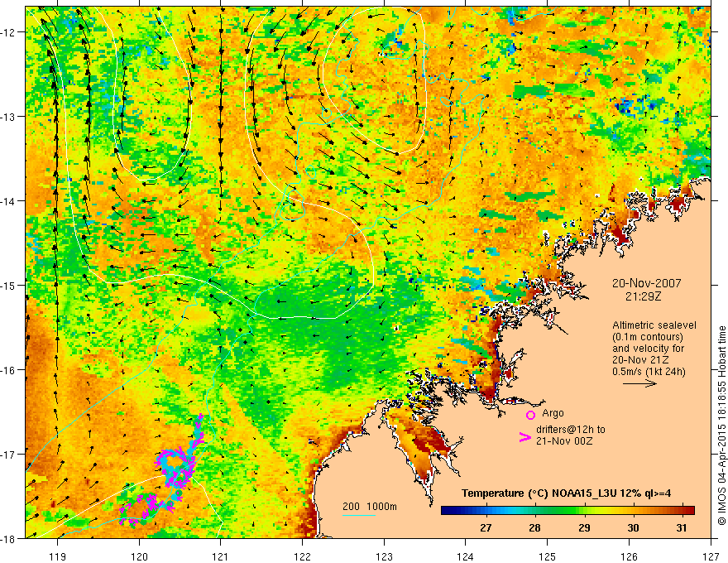Image resolution: width=728 pixels, height=563 pixels.
Task: Click longitude axis label 124
Action: (466, 556)
